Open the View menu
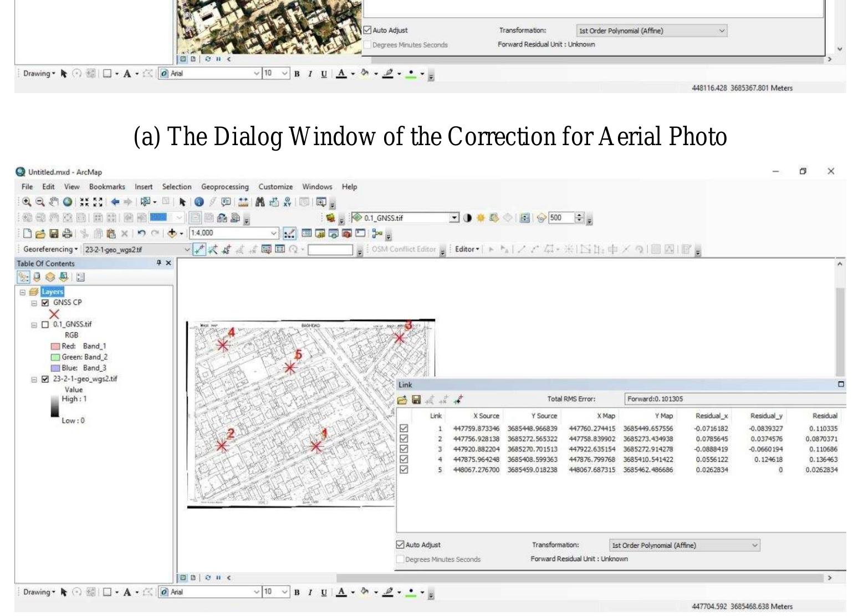The height and width of the screenshot is (616, 853). tap(71, 187)
